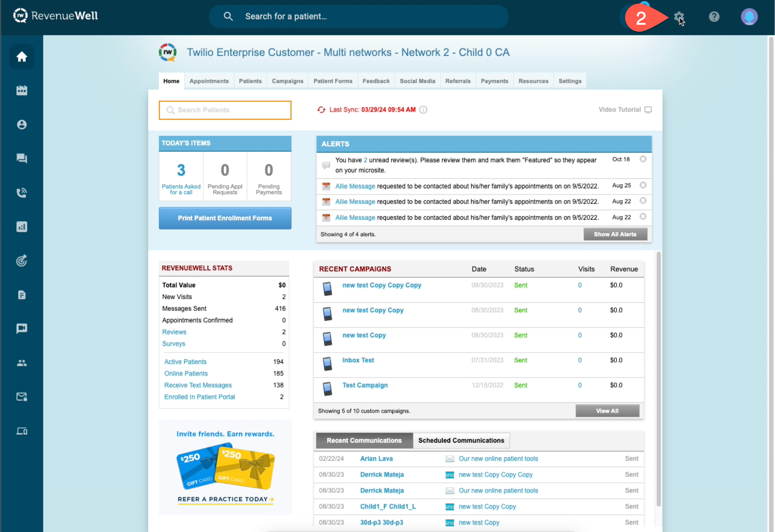Dismiss the Oct 18 unread reviews alert
This screenshot has height=532, width=775.
(x=643, y=159)
